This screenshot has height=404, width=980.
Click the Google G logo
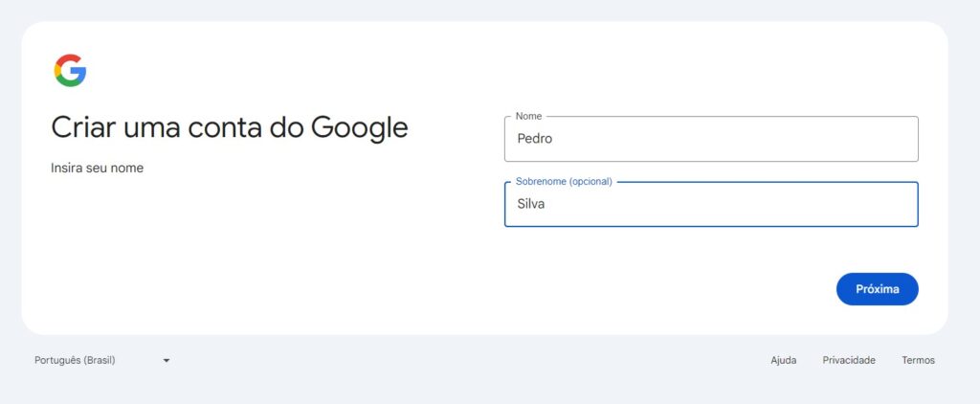pyautogui.click(x=70, y=70)
